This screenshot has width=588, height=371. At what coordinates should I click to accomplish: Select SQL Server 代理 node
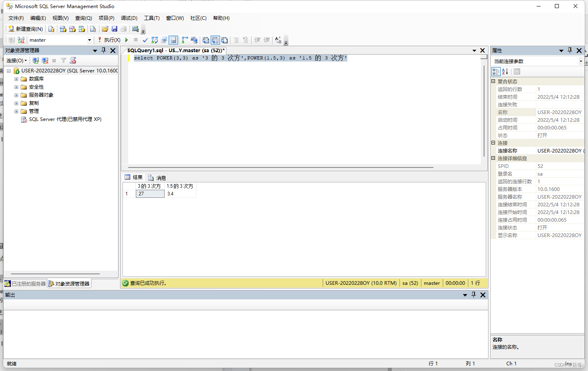pos(65,119)
